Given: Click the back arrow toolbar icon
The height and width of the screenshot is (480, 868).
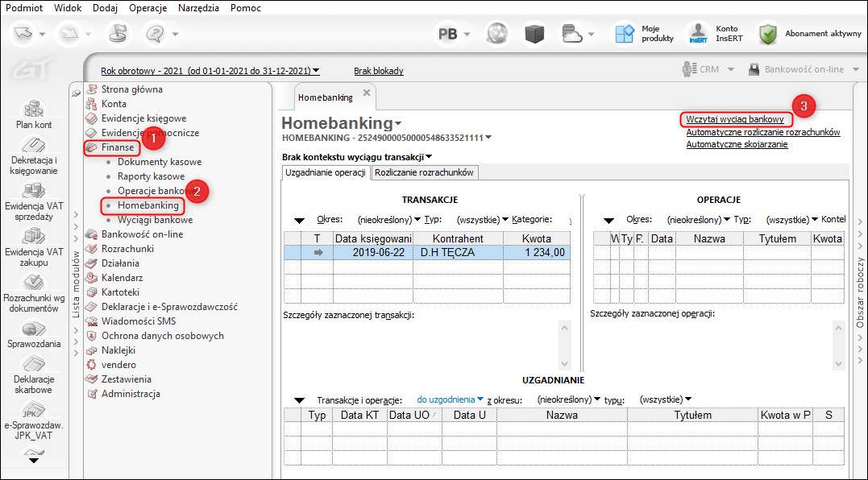Looking at the screenshot, I should [24, 34].
